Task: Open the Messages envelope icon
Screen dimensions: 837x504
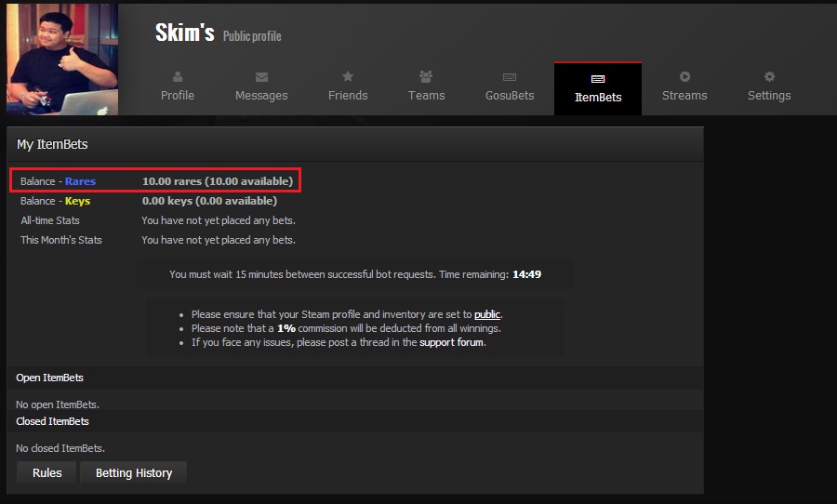Action: pyautogui.click(x=261, y=77)
